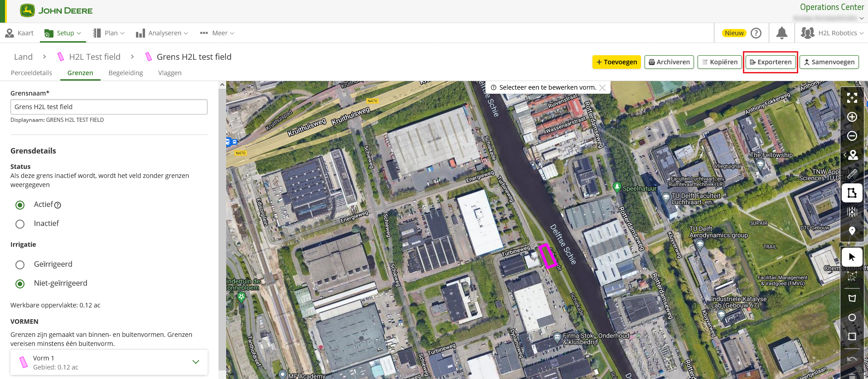
Task: Switch to the Perceeldetails tab
Action: (31, 73)
